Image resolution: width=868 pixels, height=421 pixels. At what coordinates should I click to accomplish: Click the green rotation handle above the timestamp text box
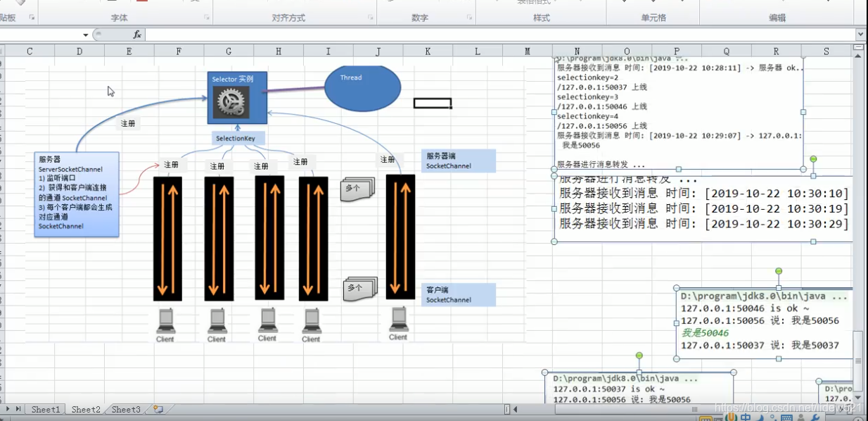[813, 159]
